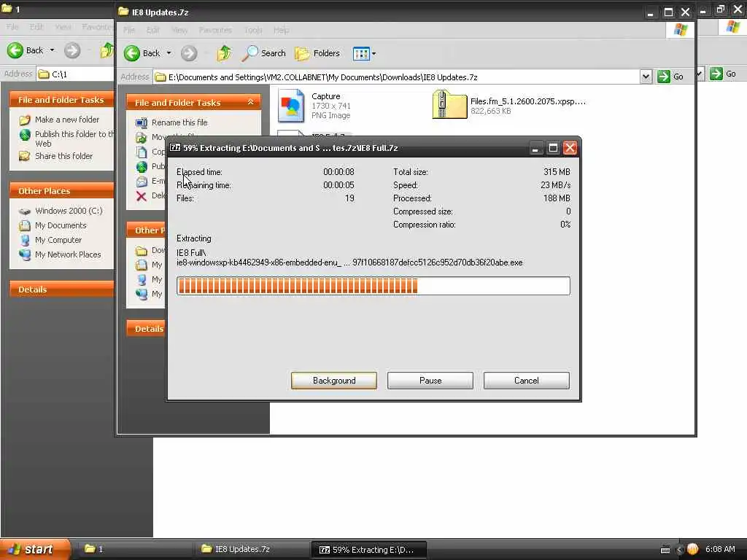Open File menu in IE8 Updates.7z window
This screenshot has width=747, height=560.
128,30
